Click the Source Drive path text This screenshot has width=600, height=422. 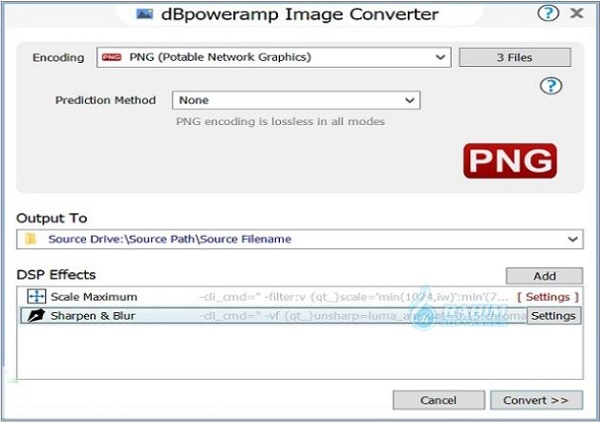click(170, 239)
